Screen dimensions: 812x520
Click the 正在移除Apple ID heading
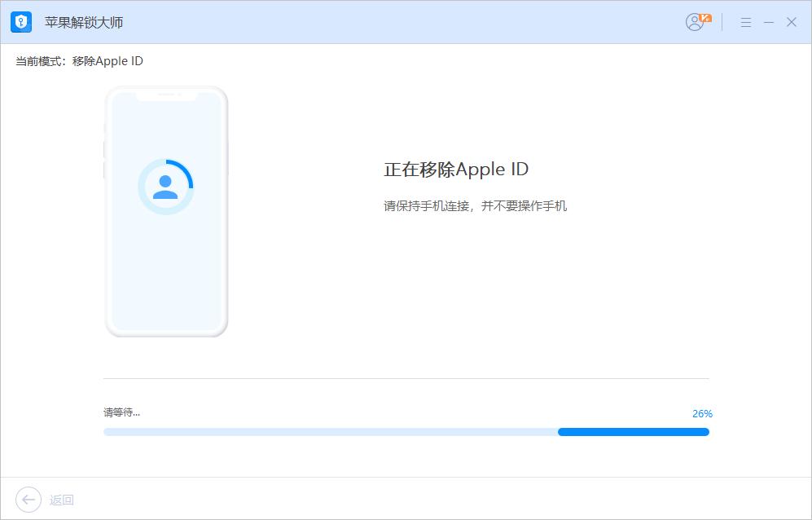point(456,170)
